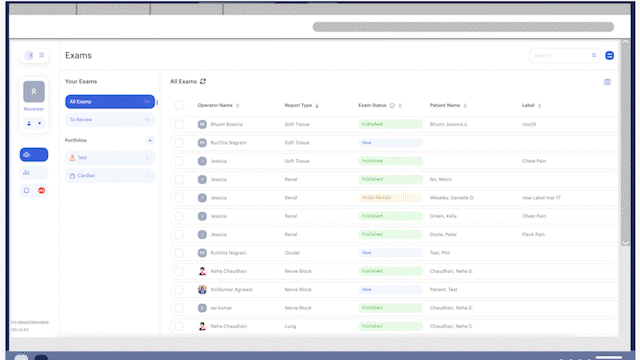Check the Ruchita Nagrani Ocular row checkbox

[179, 253]
